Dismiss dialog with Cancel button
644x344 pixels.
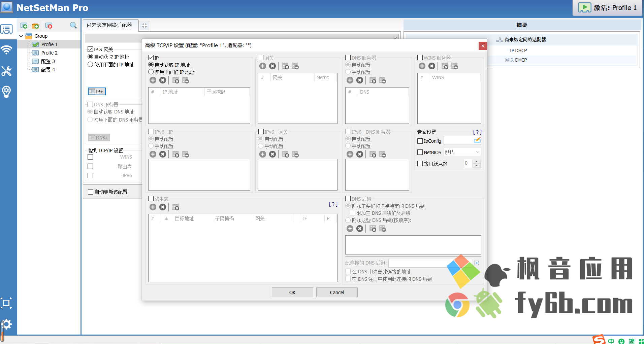pyautogui.click(x=337, y=293)
